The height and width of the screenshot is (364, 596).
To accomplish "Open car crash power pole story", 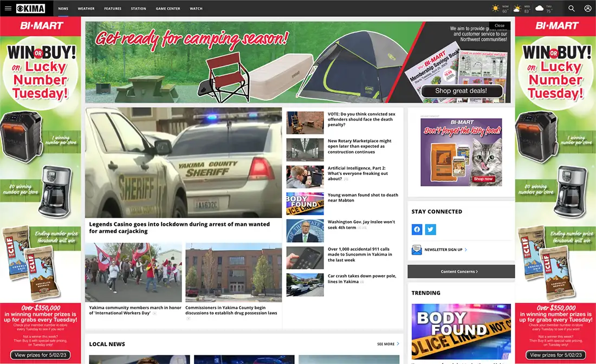I will [362, 278].
